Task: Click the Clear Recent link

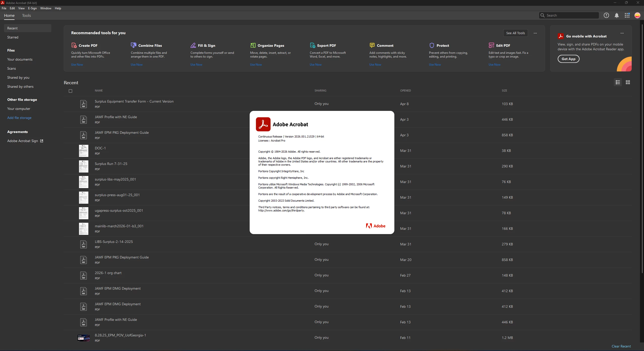Action: [621, 346]
